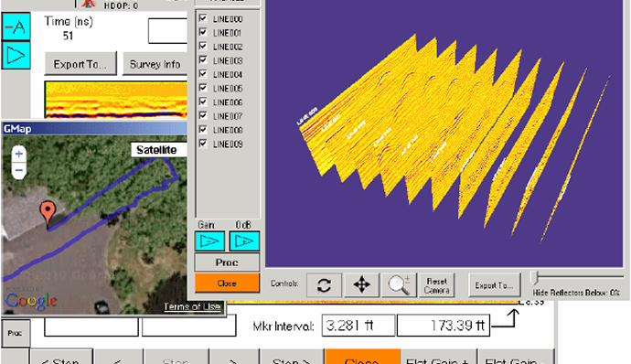The height and width of the screenshot is (364, 631).
Task: Open Survey Info
Action: pyautogui.click(x=155, y=64)
